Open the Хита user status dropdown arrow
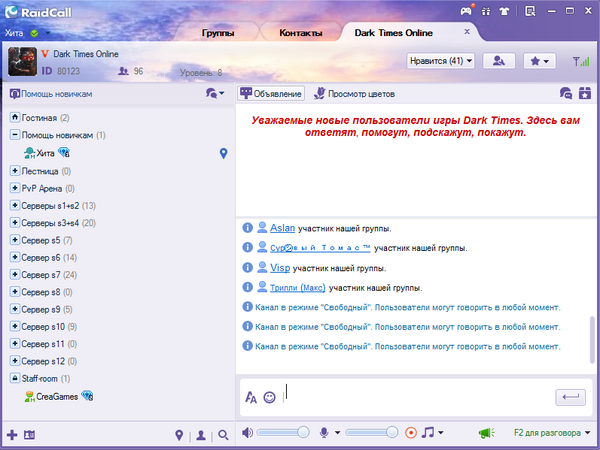Viewport: 600px width, 450px height. pos(48,33)
